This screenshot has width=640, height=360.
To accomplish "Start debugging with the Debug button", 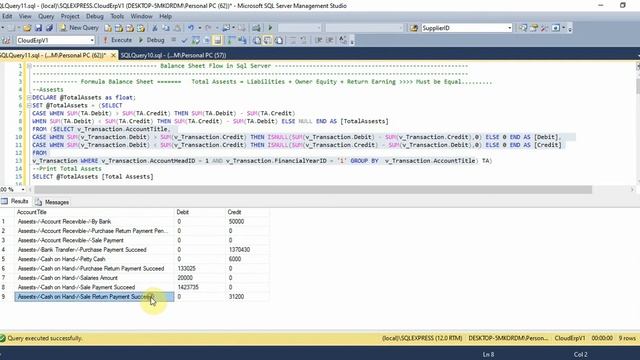I will pyautogui.click(x=151, y=40).
